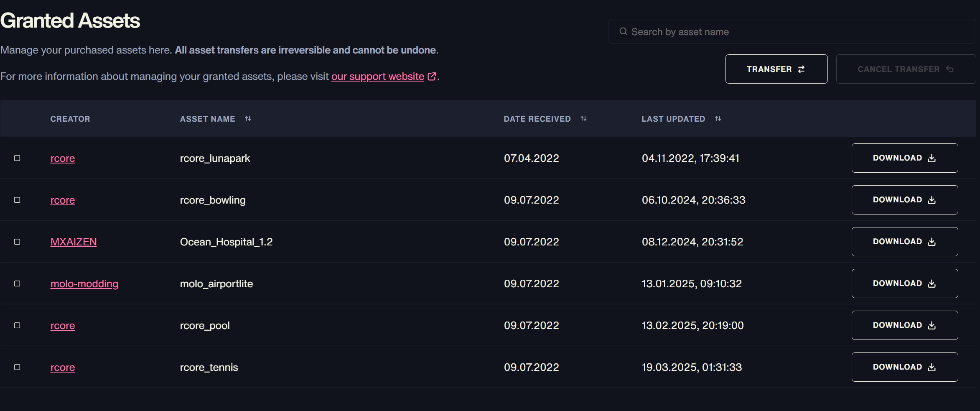Focus the Search by asset name field

click(792, 31)
